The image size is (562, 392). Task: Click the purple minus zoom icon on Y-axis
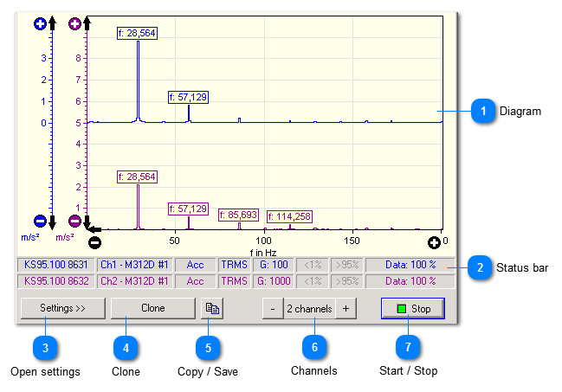pyautogui.click(x=74, y=221)
